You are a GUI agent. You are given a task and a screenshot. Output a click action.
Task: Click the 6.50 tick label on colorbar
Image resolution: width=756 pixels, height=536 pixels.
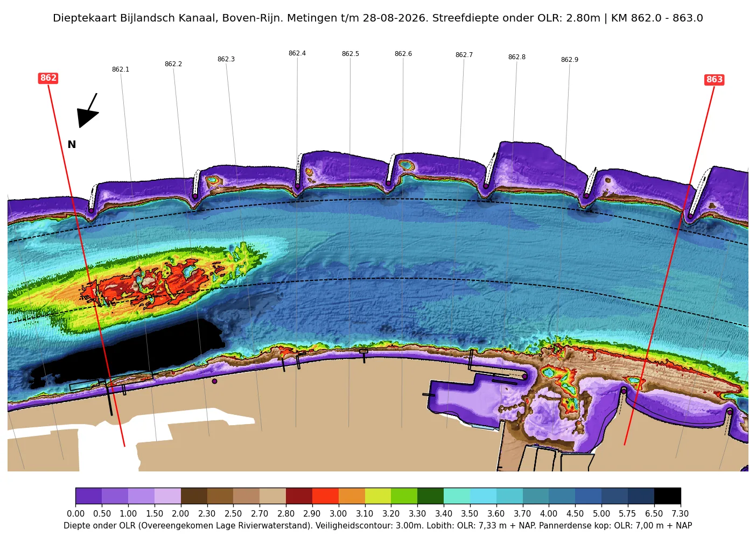pos(654,513)
